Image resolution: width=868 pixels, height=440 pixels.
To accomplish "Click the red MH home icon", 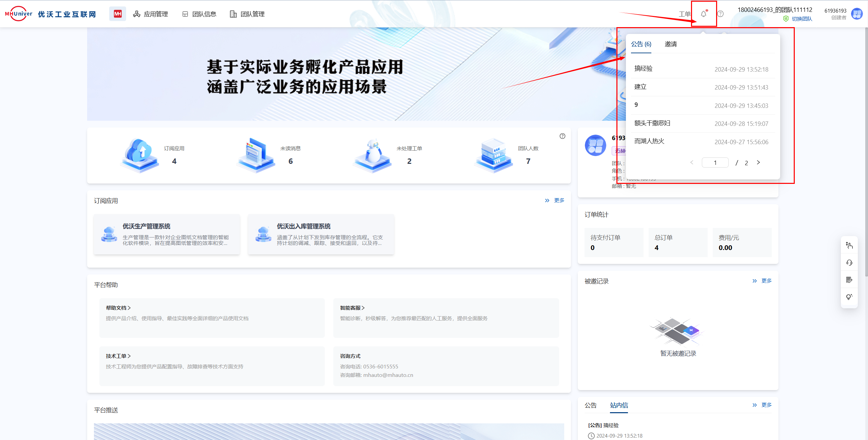I will coord(118,14).
